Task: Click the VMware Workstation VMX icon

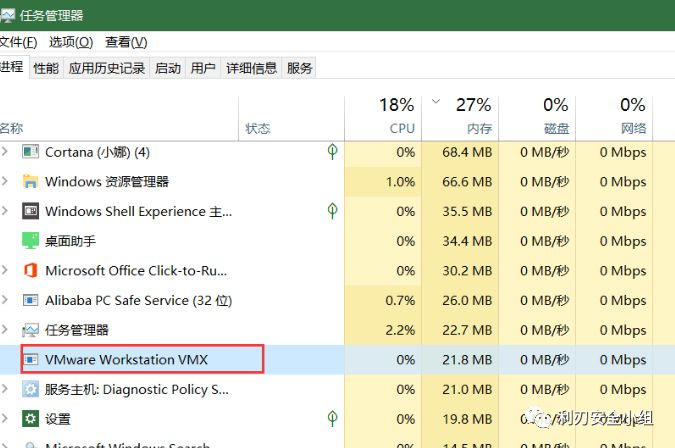Action: (30, 359)
